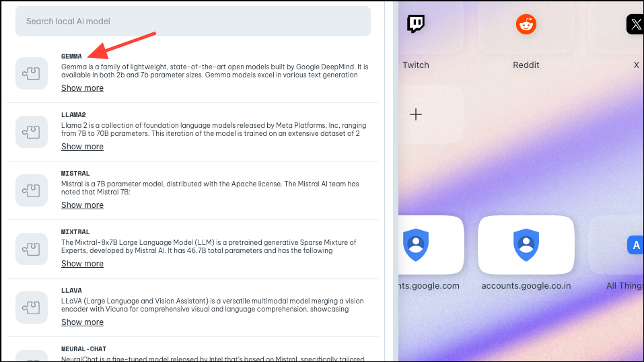The height and width of the screenshot is (362, 644).
Task: Click the LLaVA model puzzle icon
Action: tap(32, 307)
